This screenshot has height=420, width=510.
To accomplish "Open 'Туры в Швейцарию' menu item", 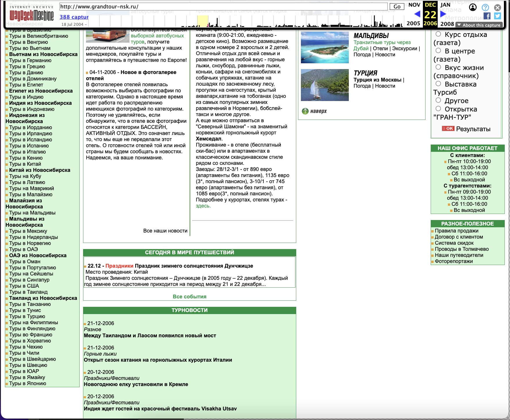I will tap(33, 359).
